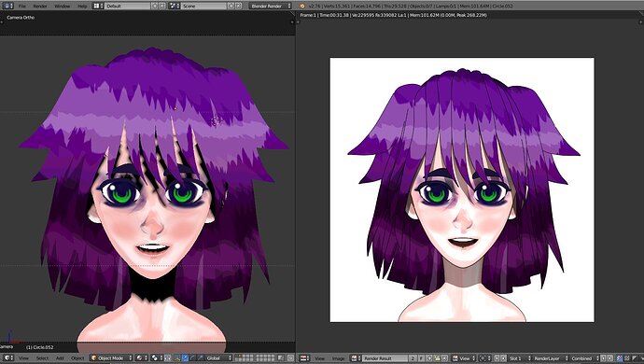Image resolution: width=644 pixels, height=364 pixels.
Task: Click the rendered image in the image editor
Action: (462, 189)
